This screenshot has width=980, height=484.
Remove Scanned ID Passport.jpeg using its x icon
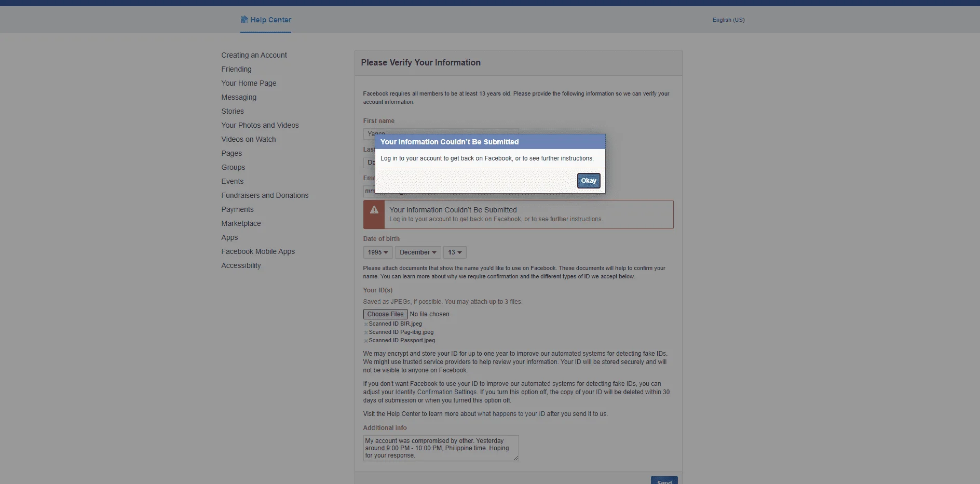coord(366,341)
